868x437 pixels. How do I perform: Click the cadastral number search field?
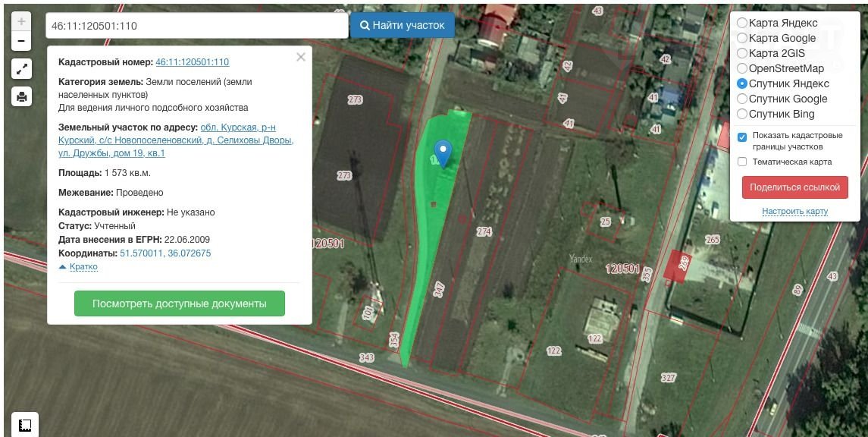[x=196, y=26]
